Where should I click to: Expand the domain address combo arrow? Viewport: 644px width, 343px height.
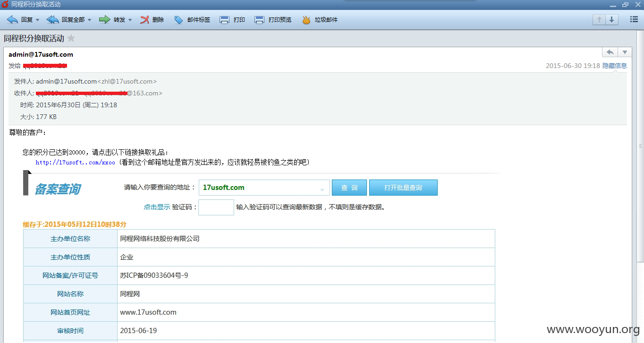(322, 189)
